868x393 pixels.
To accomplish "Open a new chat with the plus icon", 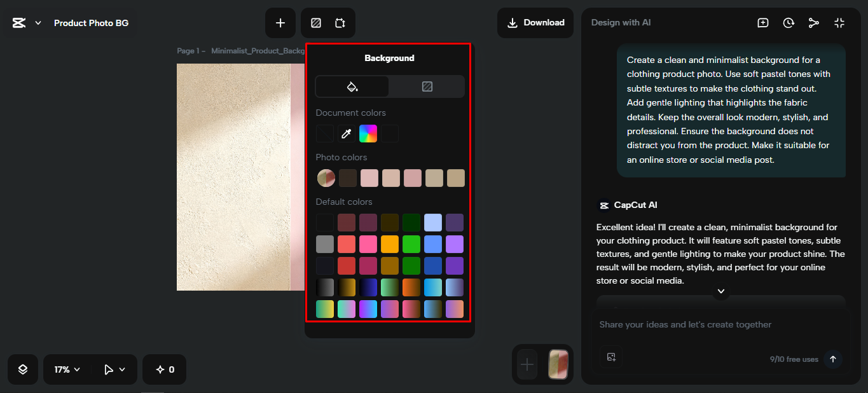I will pyautogui.click(x=762, y=22).
